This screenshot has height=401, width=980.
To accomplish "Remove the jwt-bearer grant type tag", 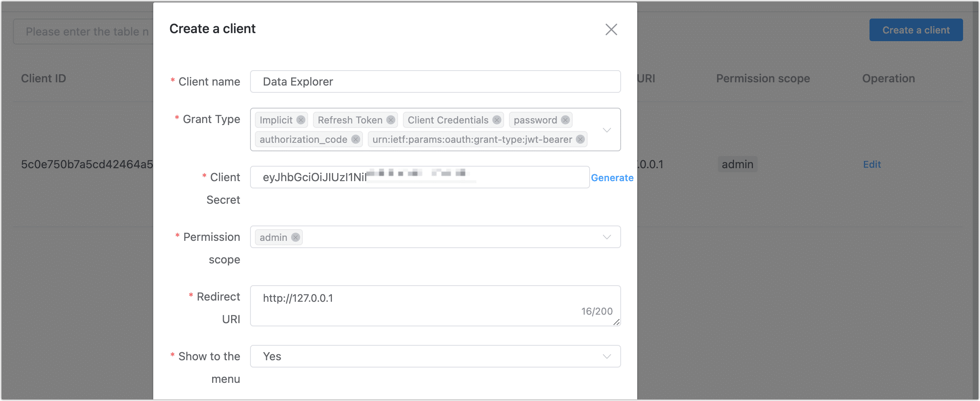I will pos(580,140).
